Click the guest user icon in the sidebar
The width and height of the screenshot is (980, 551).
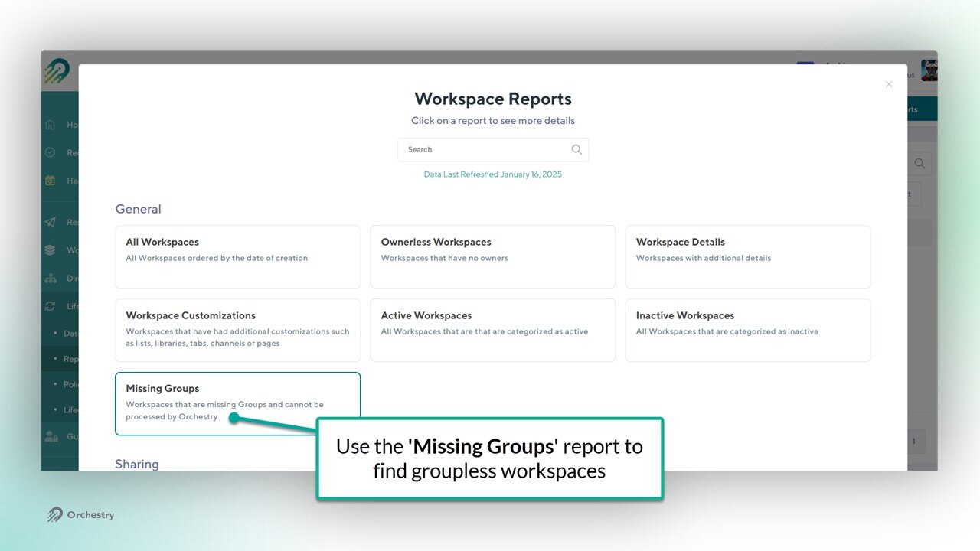pyautogui.click(x=51, y=436)
